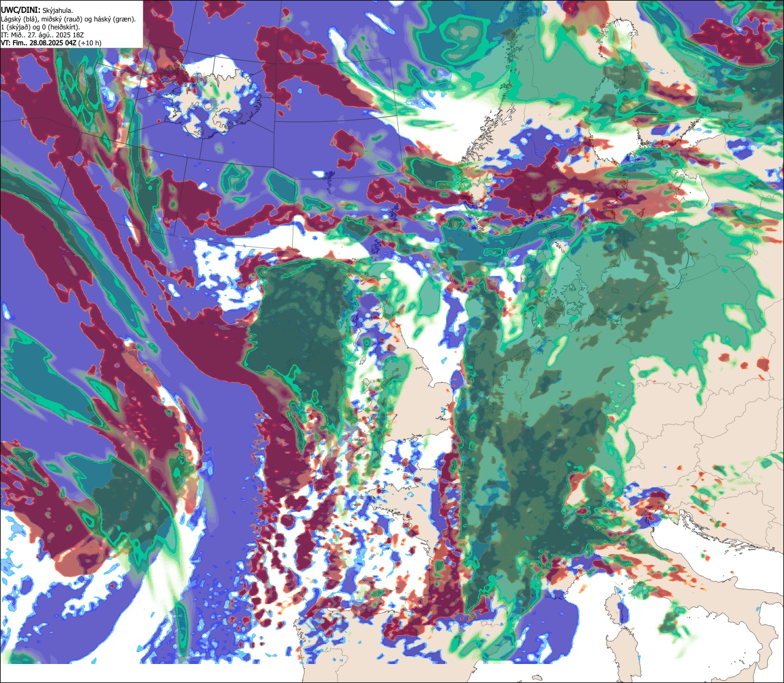
Task: Click the line "1 (skýjað) og 0 (heiðskírt)."
Action: point(40,27)
